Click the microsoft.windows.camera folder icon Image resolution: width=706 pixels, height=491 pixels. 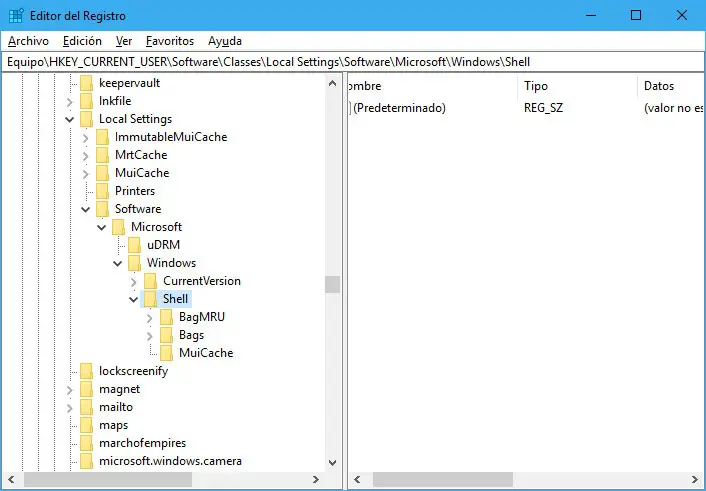point(86,461)
